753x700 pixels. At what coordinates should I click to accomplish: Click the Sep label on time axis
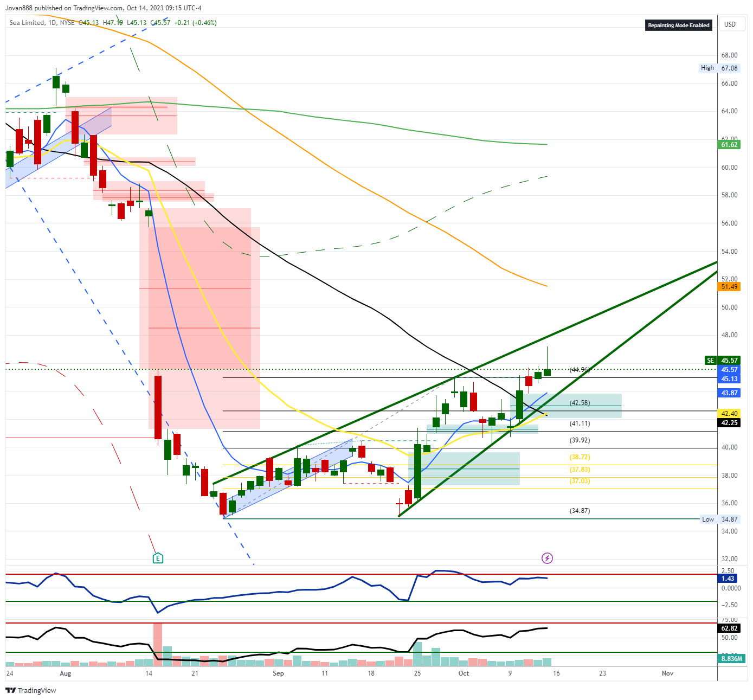click(x=278, y=673)
